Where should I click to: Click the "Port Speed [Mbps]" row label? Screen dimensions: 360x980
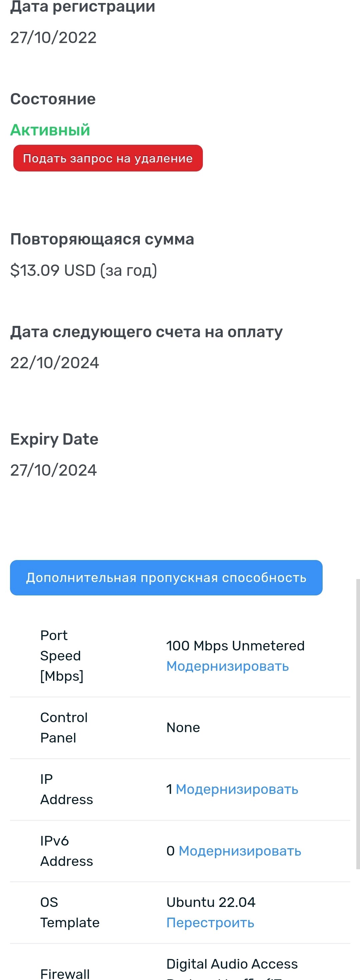(x=62, y=655)
